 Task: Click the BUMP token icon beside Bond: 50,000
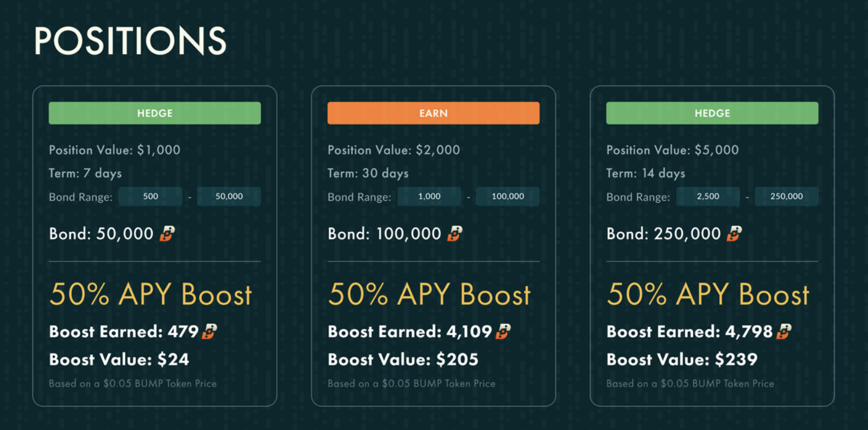coord(167,234)
